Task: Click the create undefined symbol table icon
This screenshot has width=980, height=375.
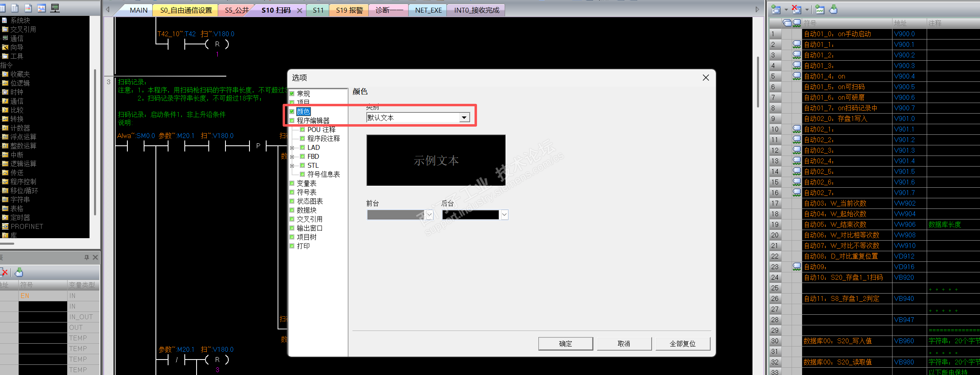Action: (x=820, y=9)
